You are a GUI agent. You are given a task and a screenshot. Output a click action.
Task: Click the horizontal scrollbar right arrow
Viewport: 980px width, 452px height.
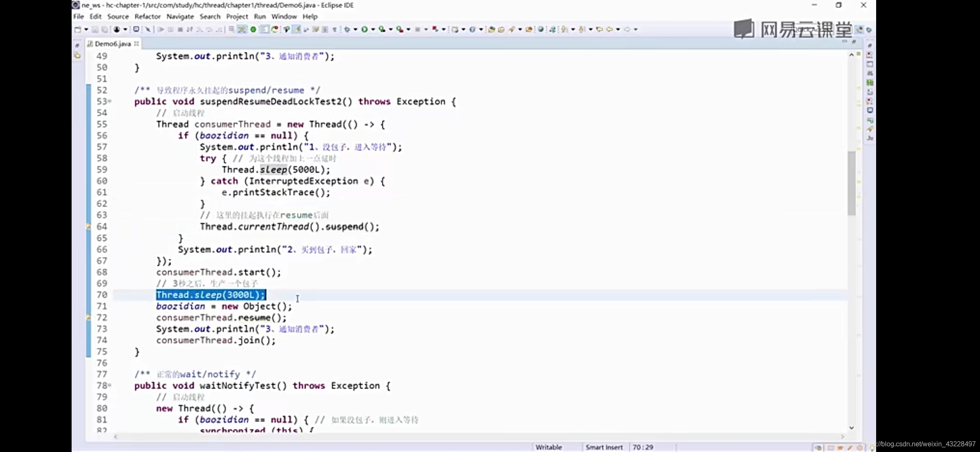[x=843, y=437]
